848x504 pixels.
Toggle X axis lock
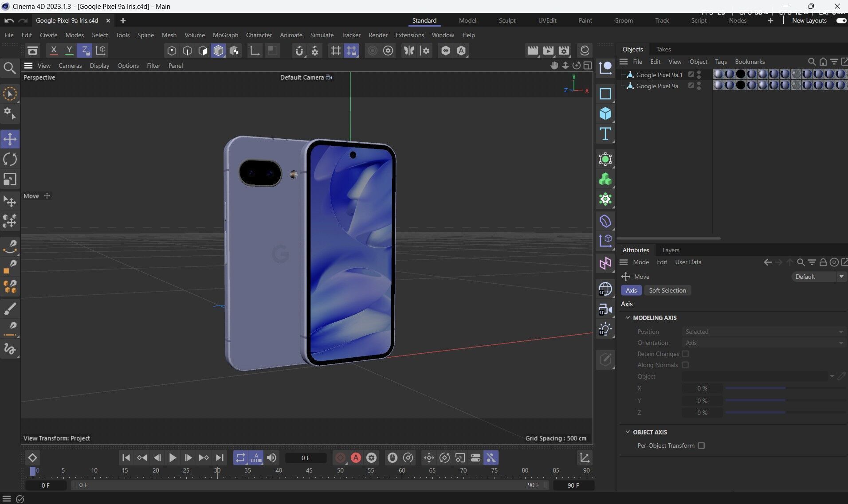pos(54,51)
